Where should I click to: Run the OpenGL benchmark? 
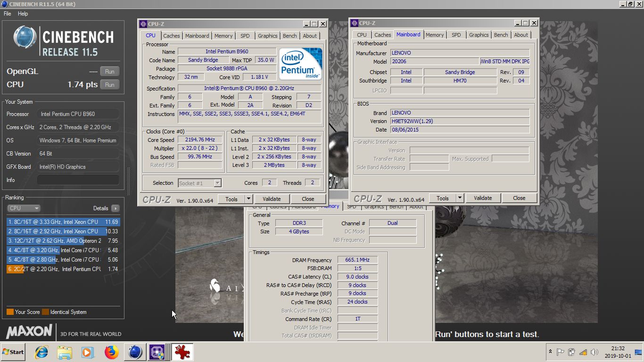(x=109, y=72)
